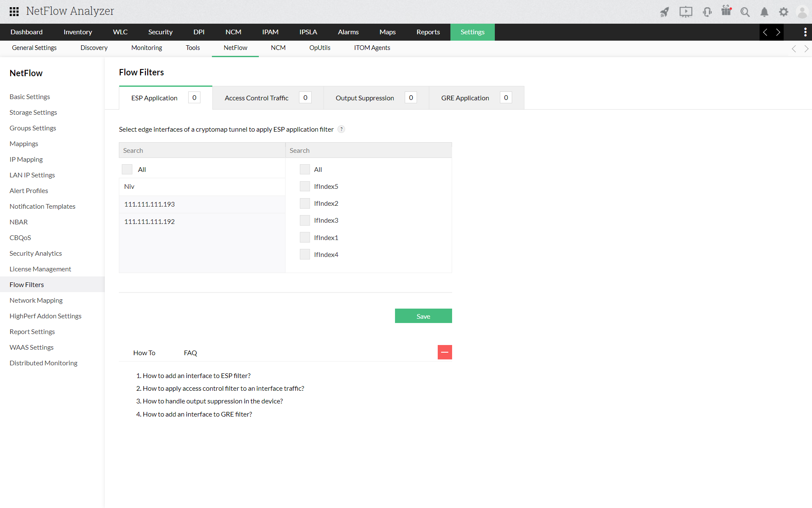Screen dimensions: 812x508
Task: Check the IfIndex3 interface checkbox
Action: pos(305,220)
